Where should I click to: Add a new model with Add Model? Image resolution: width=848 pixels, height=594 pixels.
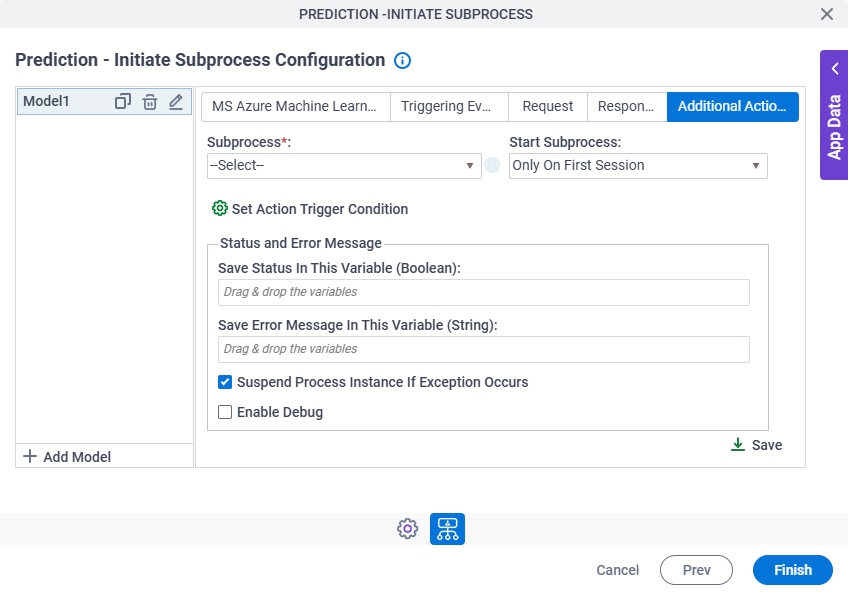pos(67,457)
